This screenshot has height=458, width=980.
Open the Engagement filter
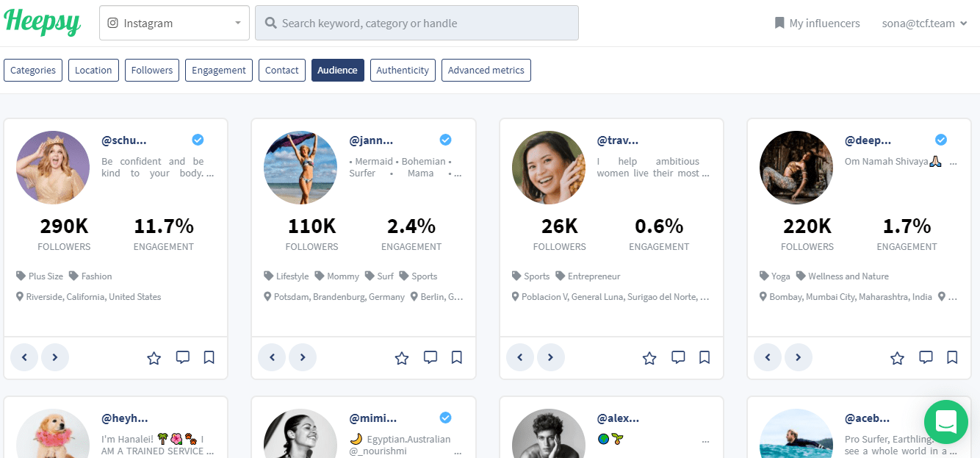(x=219, y=71)
